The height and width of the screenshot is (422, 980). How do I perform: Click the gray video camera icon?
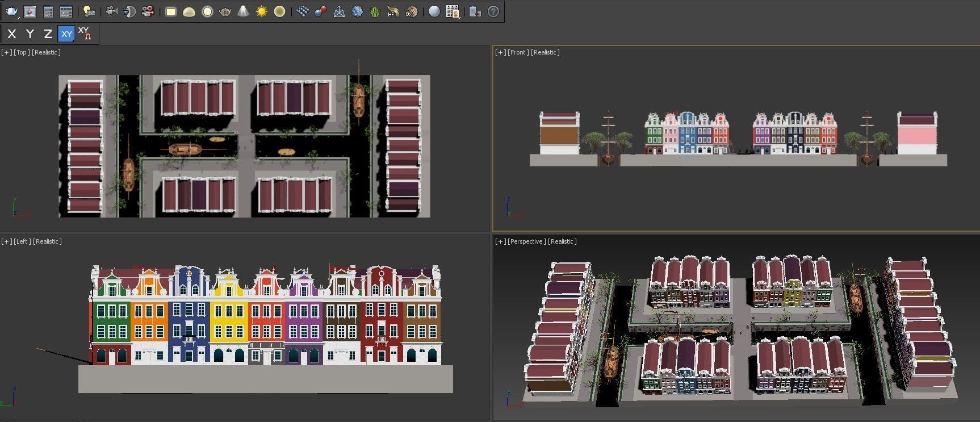112,11
